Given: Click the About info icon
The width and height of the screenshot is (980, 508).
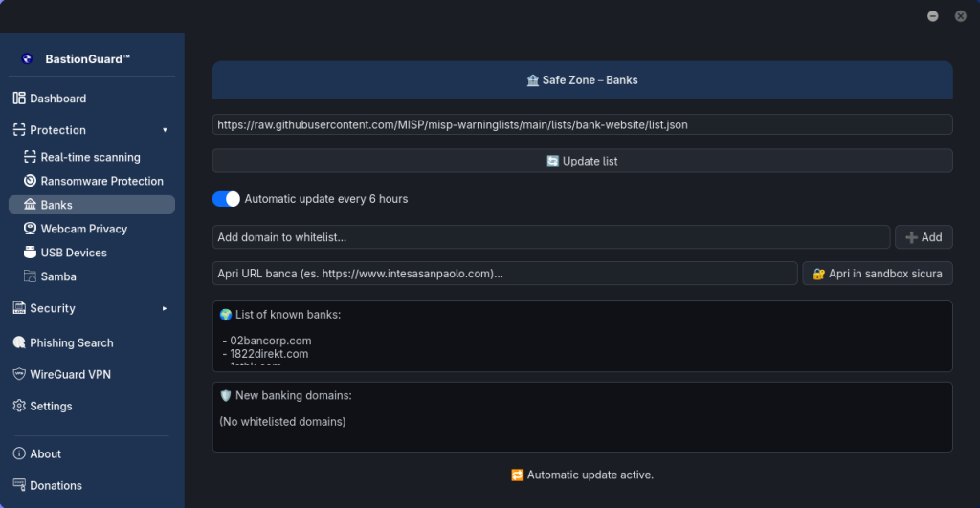Looking at the screenshot, I should pyautogui.click(x=19, y=453).
